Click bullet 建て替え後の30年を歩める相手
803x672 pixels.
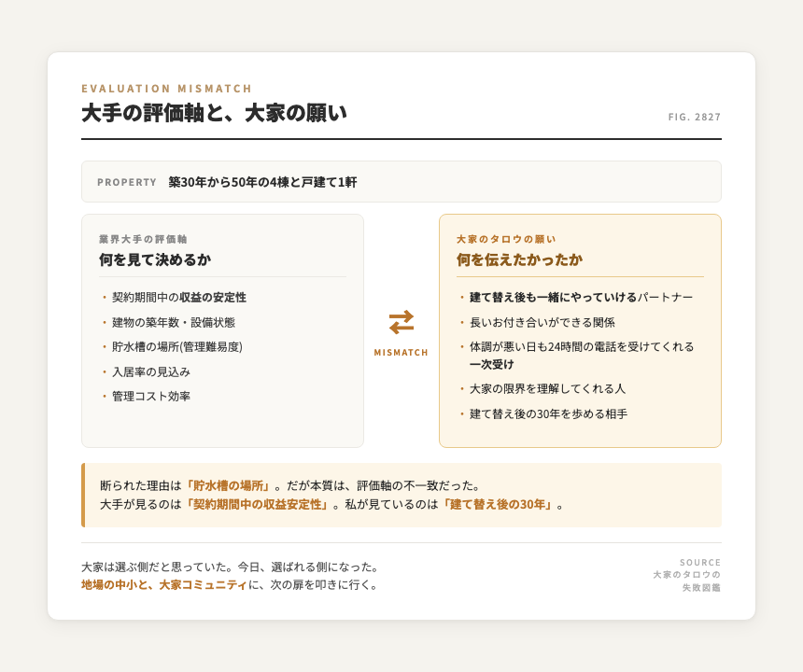[x=548, y=414]
